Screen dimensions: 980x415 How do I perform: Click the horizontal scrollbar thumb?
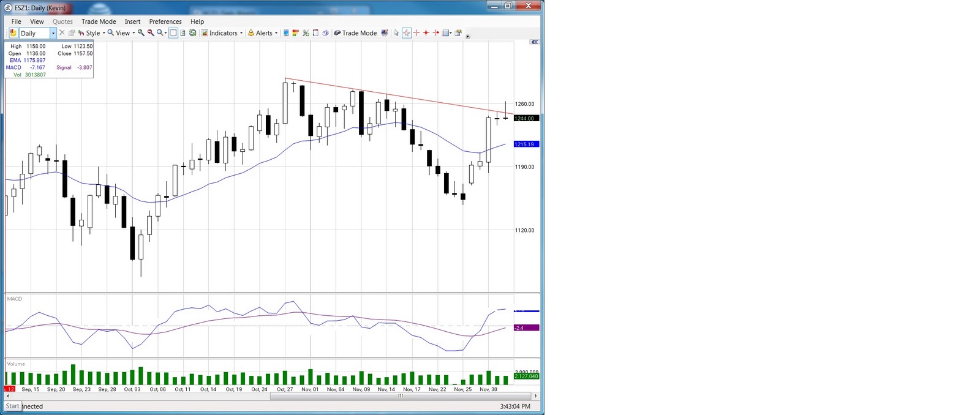pos(401,396)
